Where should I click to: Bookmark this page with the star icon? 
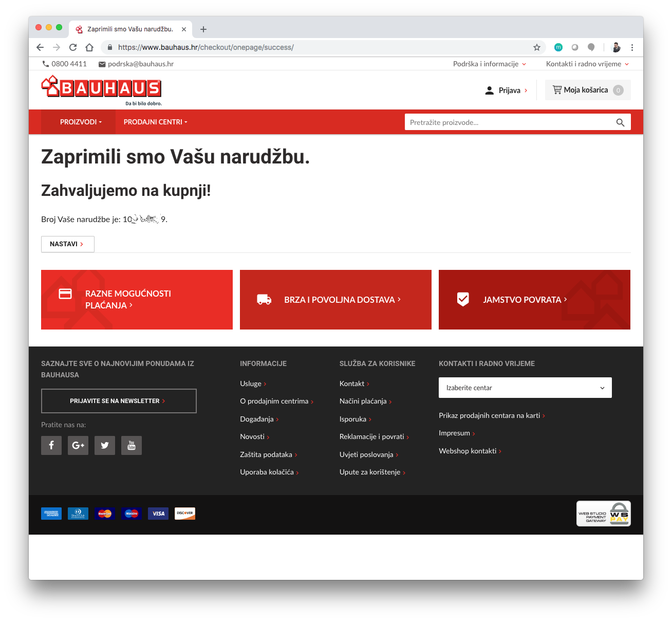pyautogui.click(x=537, y=47)
